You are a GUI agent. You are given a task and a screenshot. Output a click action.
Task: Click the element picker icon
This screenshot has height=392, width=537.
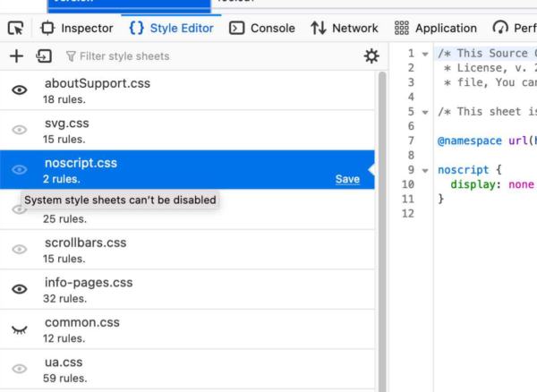pyautogui.click(x=15, y=28)
